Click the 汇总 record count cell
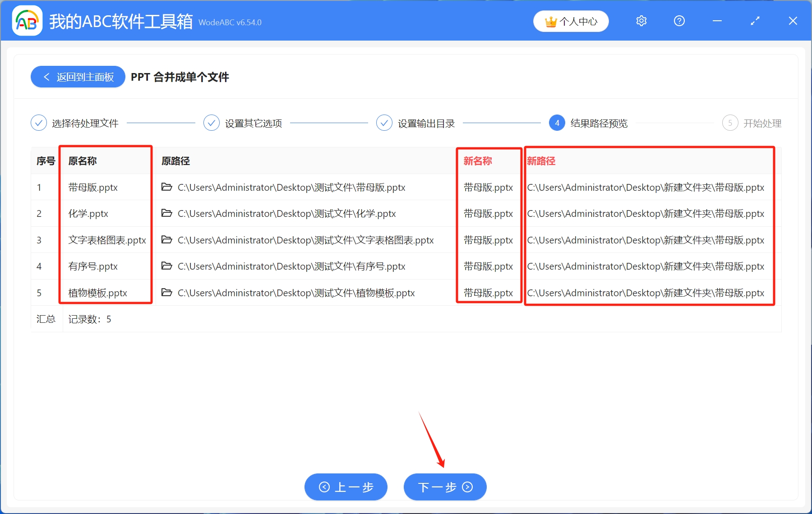Image resolution: width=812 pixels, height=514 pixels. click(x=90, y=319)
